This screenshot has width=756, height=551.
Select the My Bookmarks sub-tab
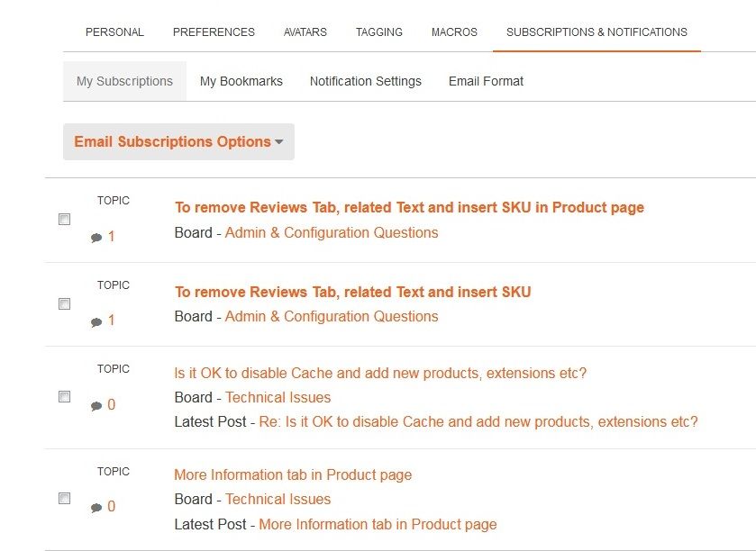[241, 81]
